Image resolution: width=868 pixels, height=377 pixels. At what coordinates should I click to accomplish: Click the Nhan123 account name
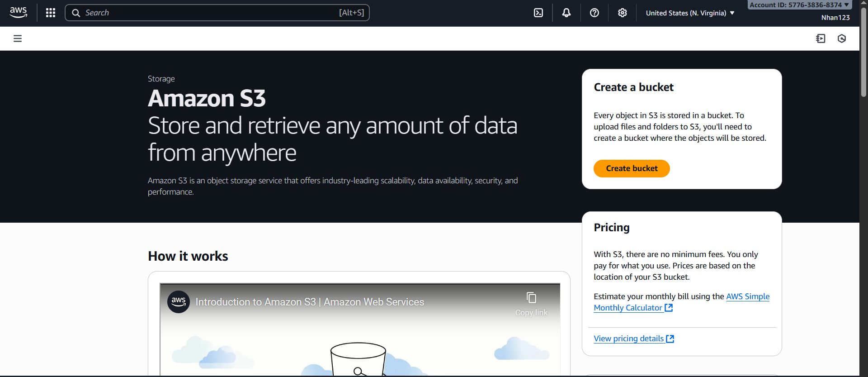coord(835,18)
